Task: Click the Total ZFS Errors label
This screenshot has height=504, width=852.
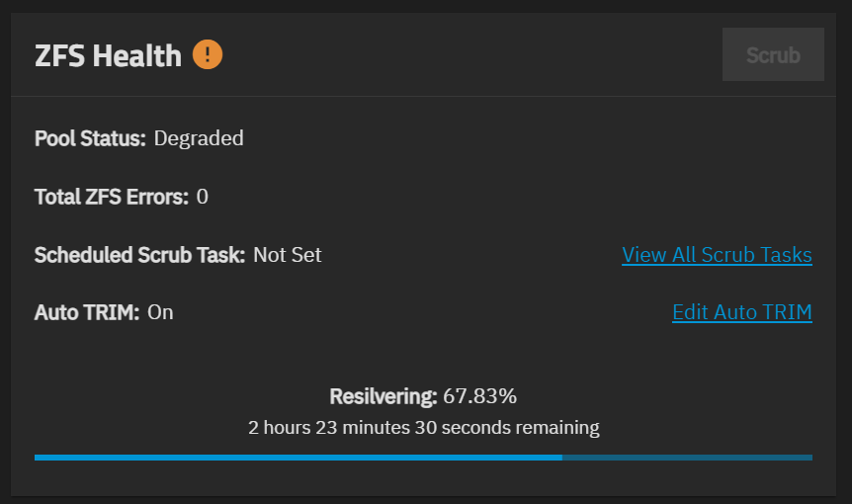Action: coord(112,197)
